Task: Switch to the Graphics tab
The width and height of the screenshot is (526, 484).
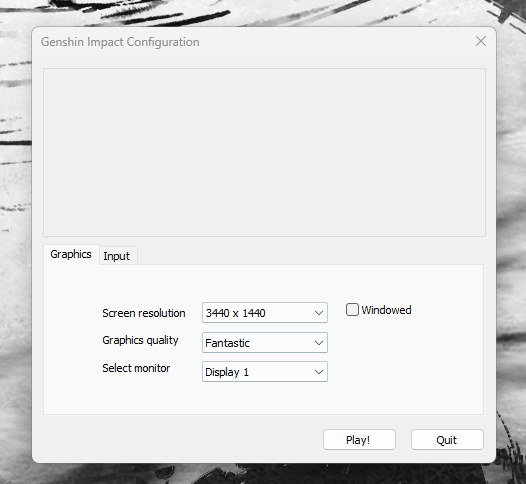Action: point(71,254)
